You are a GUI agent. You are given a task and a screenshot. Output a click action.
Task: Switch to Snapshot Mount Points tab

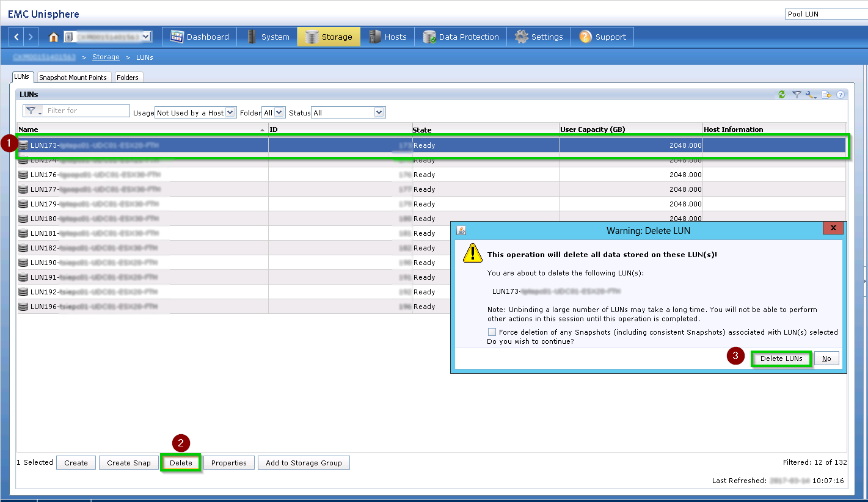click(73, 78)
